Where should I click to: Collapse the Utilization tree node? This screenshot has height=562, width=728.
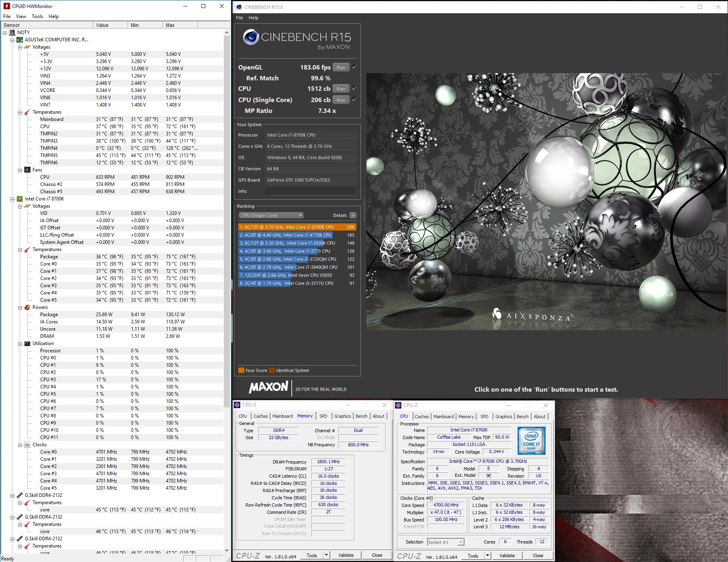pyautogui.click(x=20, y=343)
